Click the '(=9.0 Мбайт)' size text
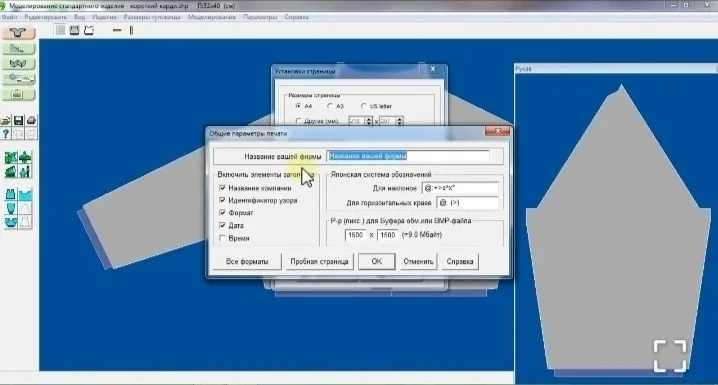This screenshot has width=718, height=385. click(422, 235)
